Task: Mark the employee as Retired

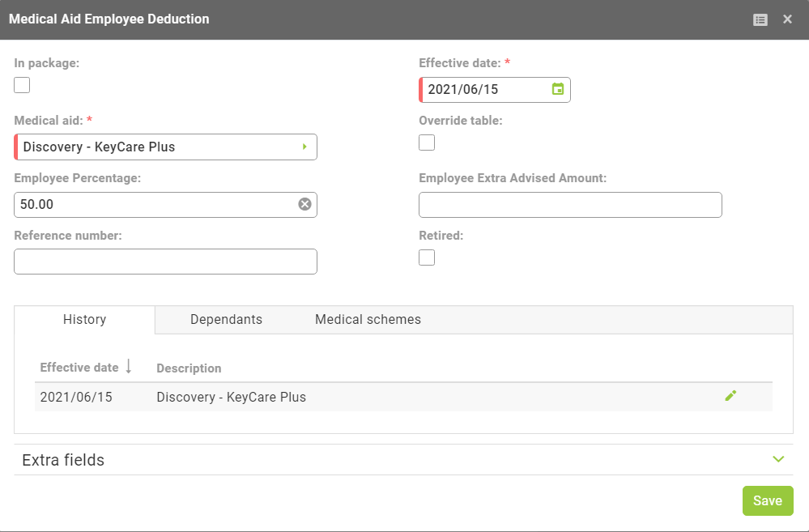Action: click(x=426, y=257)
